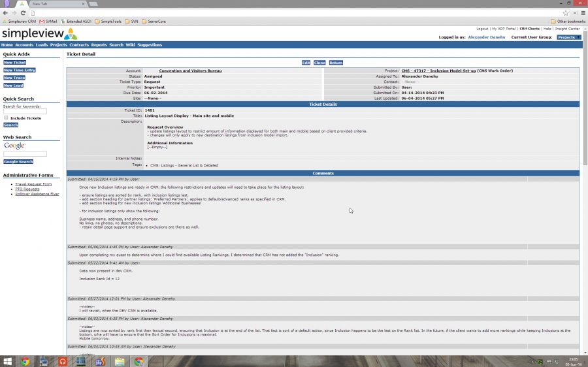The image size is (588, 367).
Task: Open the Simpleview CRM bookmark
Action: 19,22
